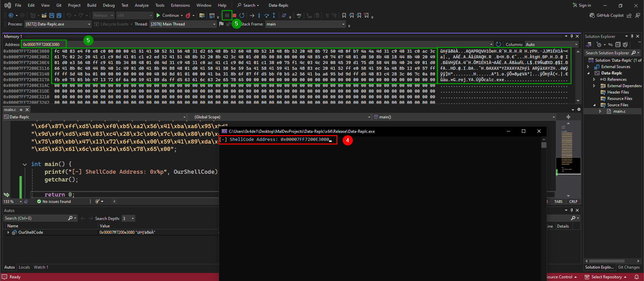Pin the Memory 1 window

572,36
